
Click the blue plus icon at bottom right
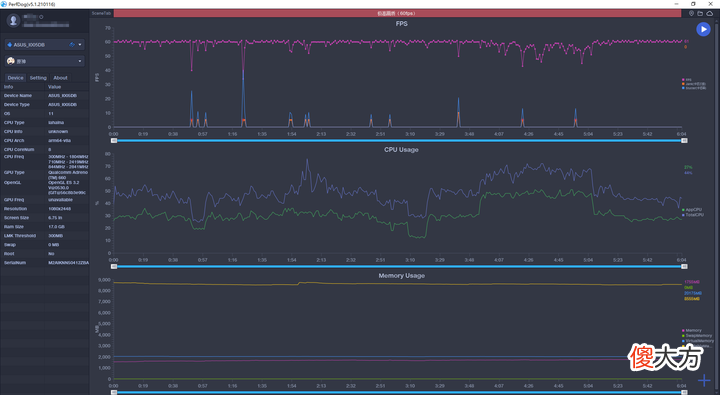point(704,380)
